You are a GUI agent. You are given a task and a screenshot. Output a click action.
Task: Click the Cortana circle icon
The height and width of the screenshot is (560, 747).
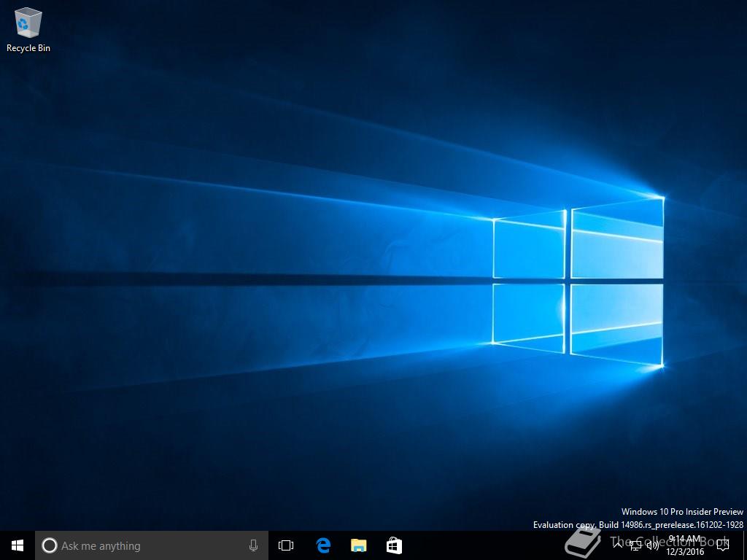pyautogui.click(x=50, y=545)
